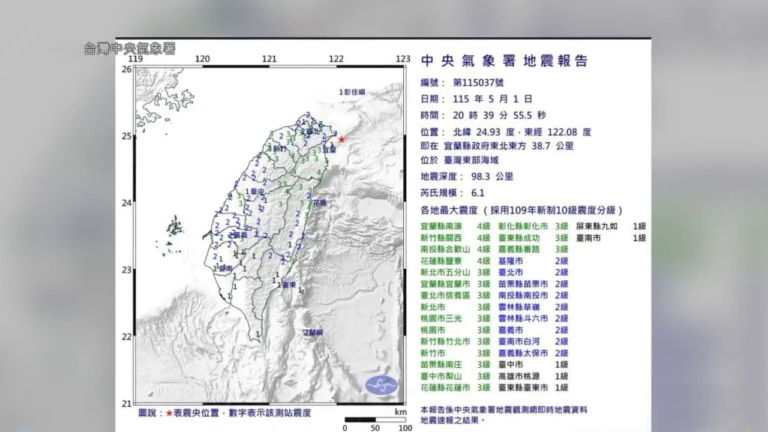Viewport: 768px width, 432px height.
Task: Click the 基隆市 2級 entry
Action: tap(533, 261)
